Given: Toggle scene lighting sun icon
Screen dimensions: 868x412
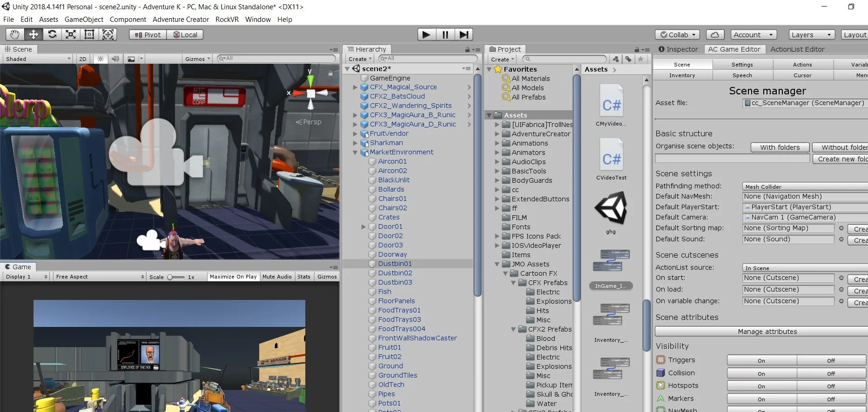Looking at the screenshot, I should [100, 59].
